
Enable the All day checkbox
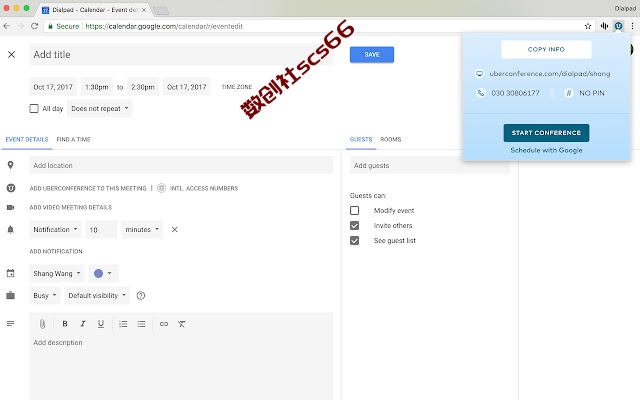tap(34, 109)
